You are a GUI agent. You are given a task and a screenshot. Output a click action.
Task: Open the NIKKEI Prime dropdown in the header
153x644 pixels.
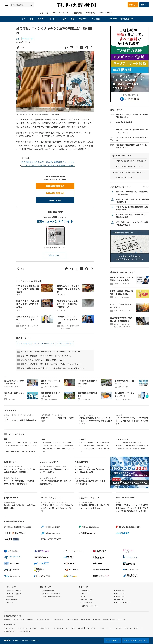[106, 13]
